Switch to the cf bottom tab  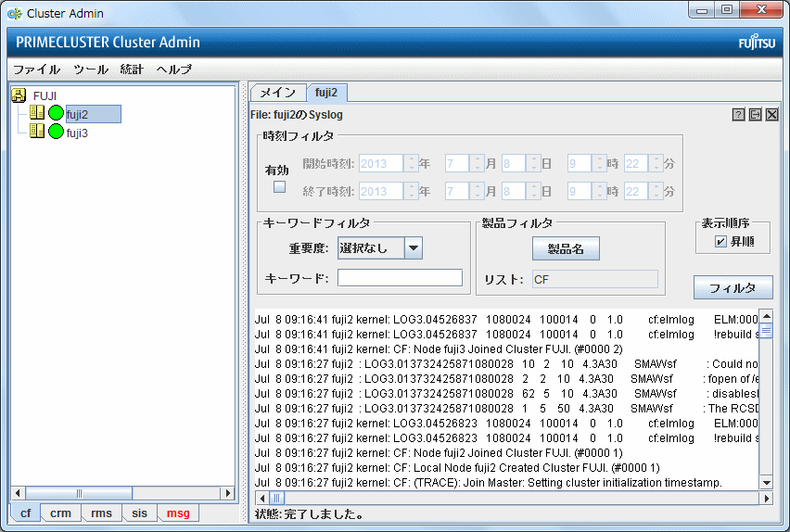tap(25, 513)
